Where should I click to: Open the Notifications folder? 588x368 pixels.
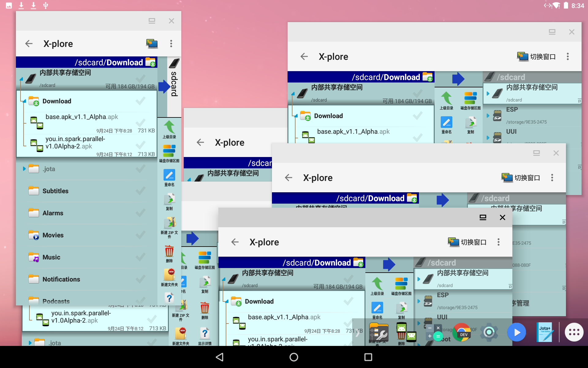pos(61,279)
